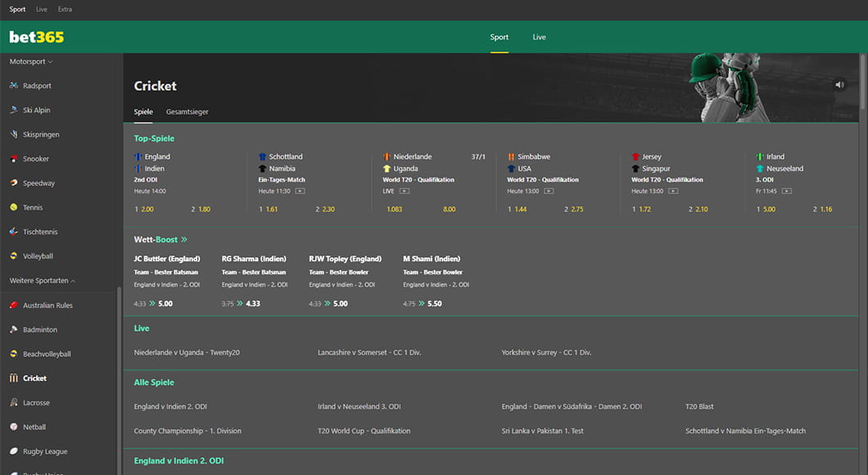Image resolution: width=868 pixels, height=475 pixels.
Task: Select the Netball icon
Action: tap(14, 427)
